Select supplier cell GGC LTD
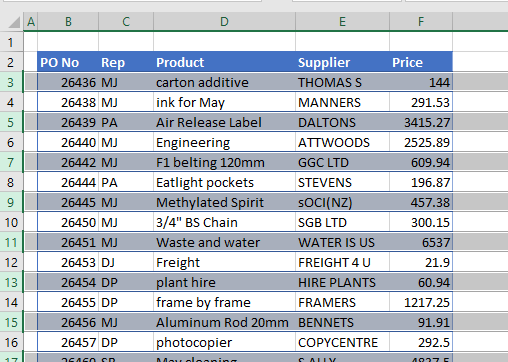The height and width of the screenshot is (362, 508). tap(342, 162)
